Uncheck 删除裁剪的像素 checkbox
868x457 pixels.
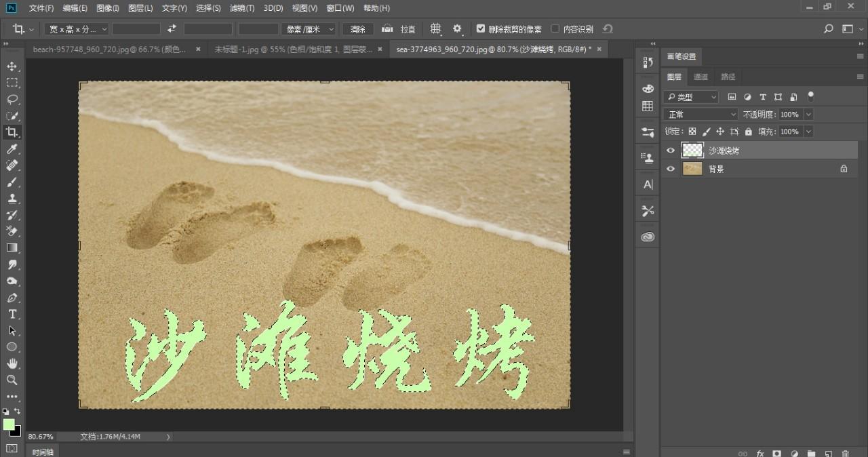(481, 29)
